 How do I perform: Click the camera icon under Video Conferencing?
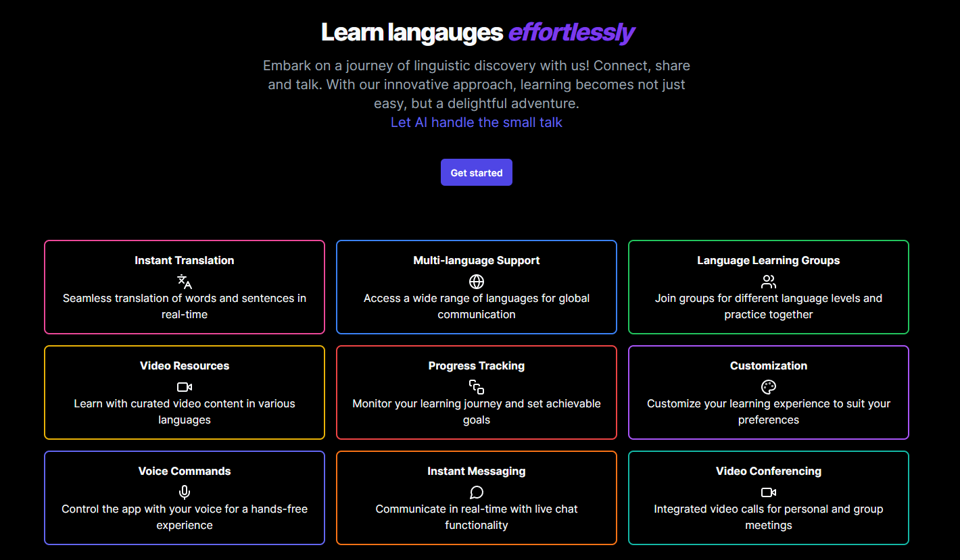coord(769,492)
